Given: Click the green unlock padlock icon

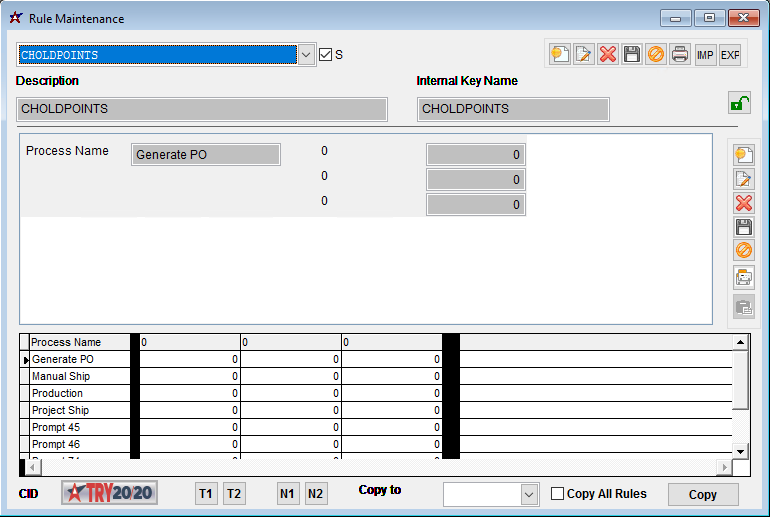Looking at the screenshot, I should [739, 103].
